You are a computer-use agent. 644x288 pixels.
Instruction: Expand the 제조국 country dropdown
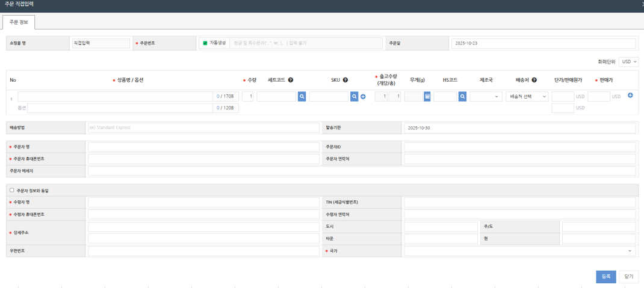[x=486, y=96]
